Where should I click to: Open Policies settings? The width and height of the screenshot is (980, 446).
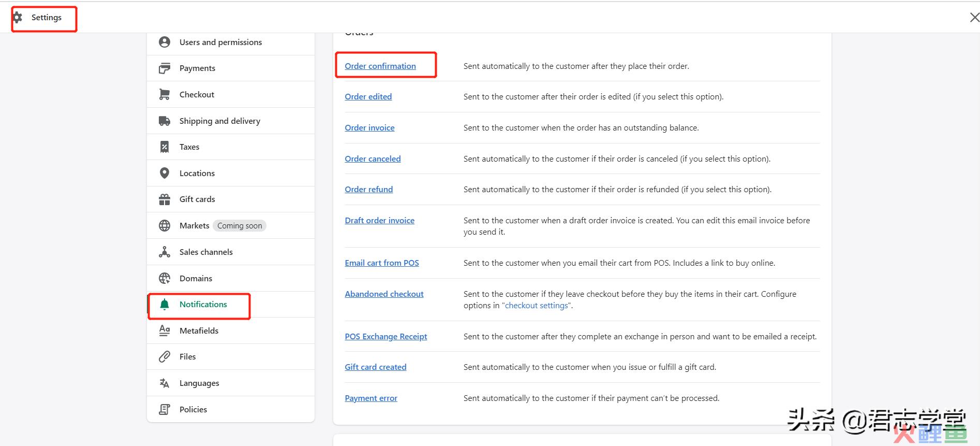231,409
